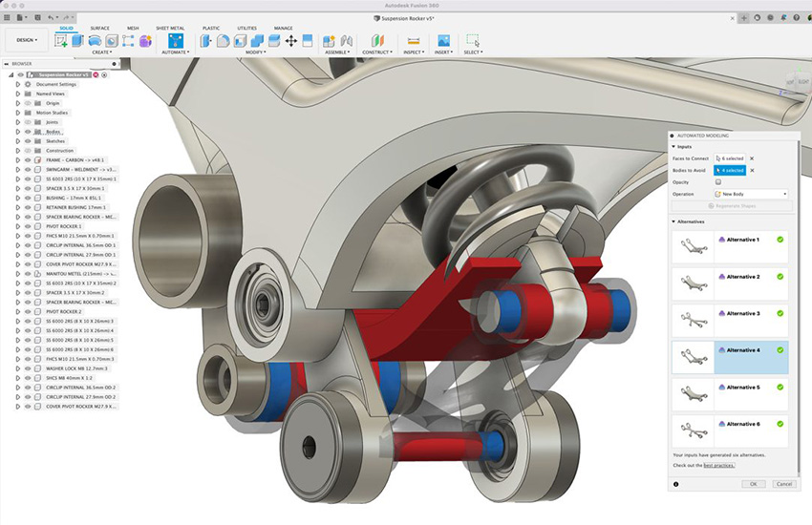
Task: Select the Move/Copy tool
Action: [291, 41]
